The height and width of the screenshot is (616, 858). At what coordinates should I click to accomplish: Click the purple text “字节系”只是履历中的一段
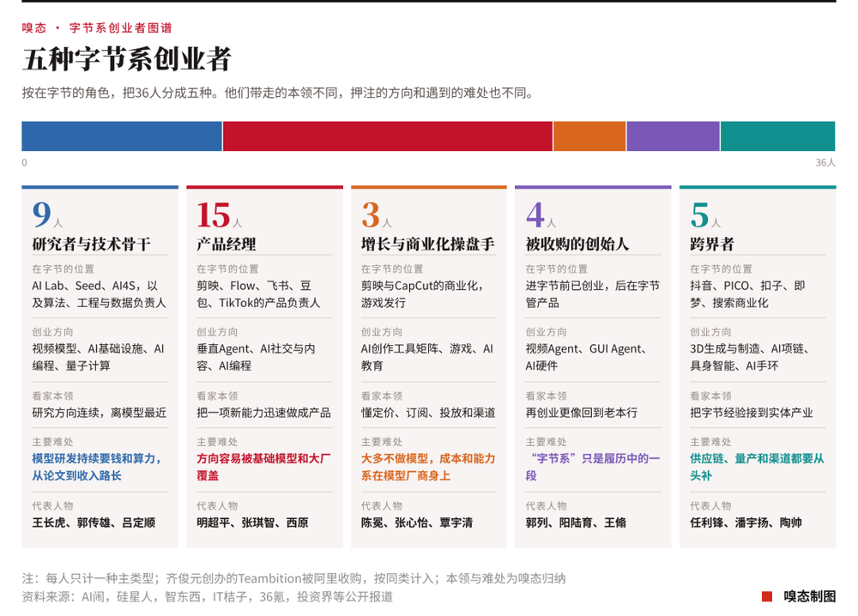[593, 468]
